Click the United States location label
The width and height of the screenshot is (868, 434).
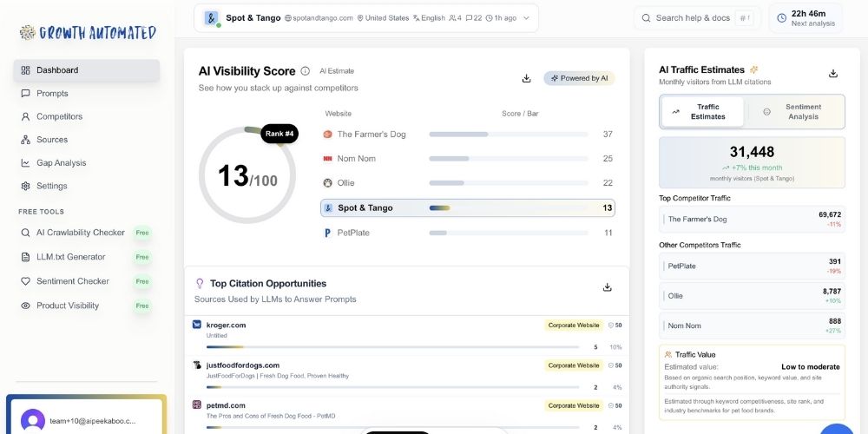387,18
